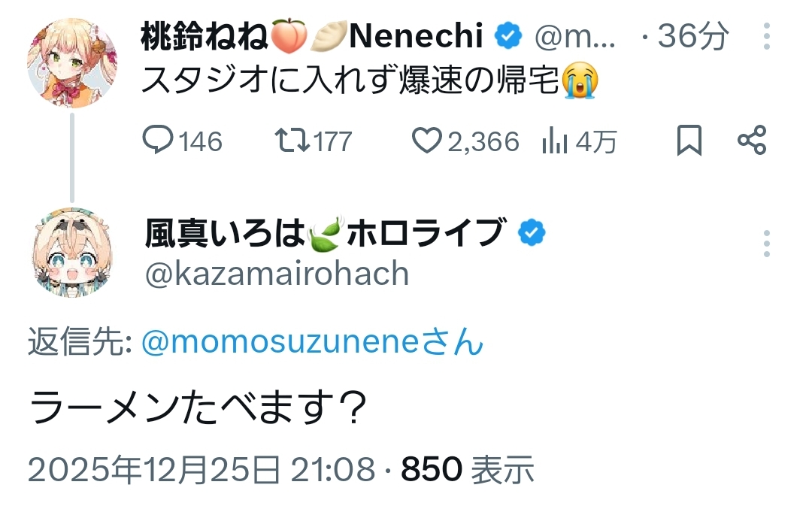Image resolution: width=812 pixels, height=506 pixels.
Task: Open view analytics bar chart icon
Action: [x=554, y=141]
